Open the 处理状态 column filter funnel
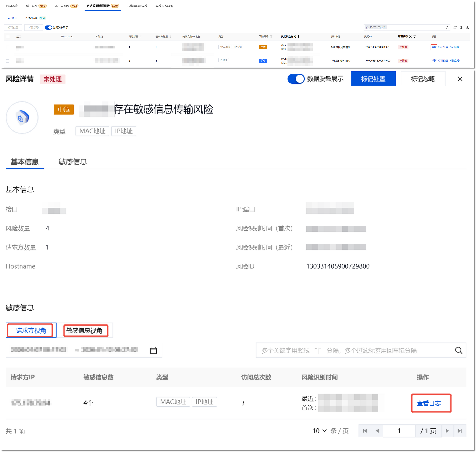The width and height of the screenshot is (476, 452). 415,37
